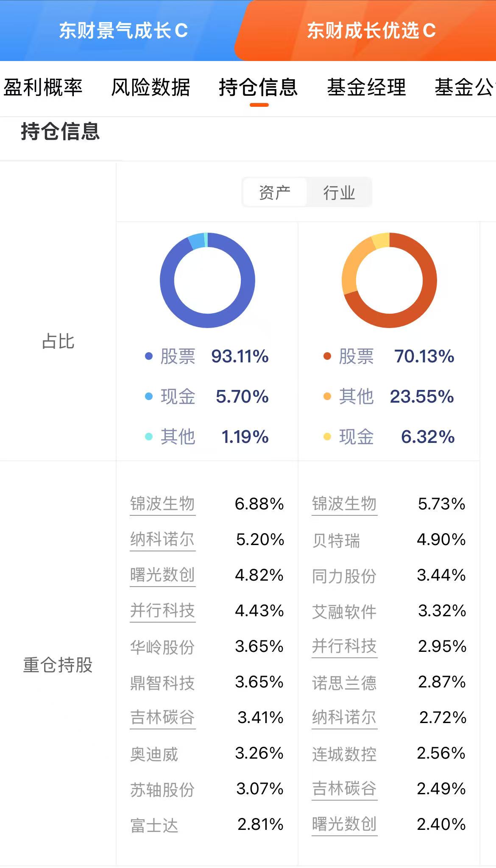
Task: Switch to the 行业 view toggle
Action: pos(339,193)
